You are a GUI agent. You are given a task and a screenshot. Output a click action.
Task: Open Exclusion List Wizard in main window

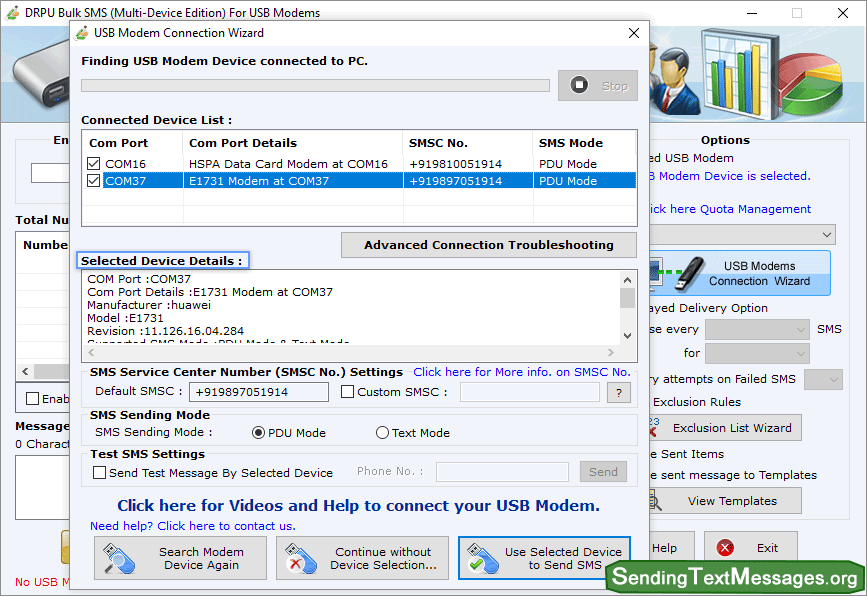pyautogui.click(x=725, y=427)
